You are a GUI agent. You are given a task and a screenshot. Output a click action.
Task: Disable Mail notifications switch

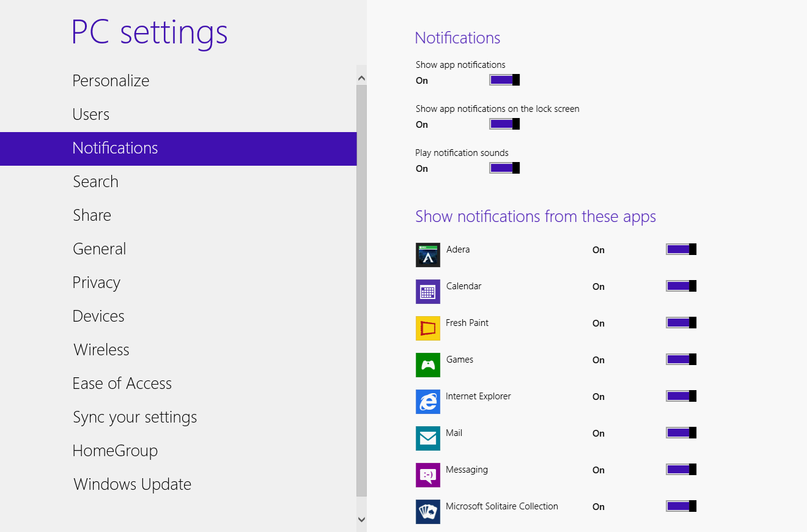tap(681, 433)
